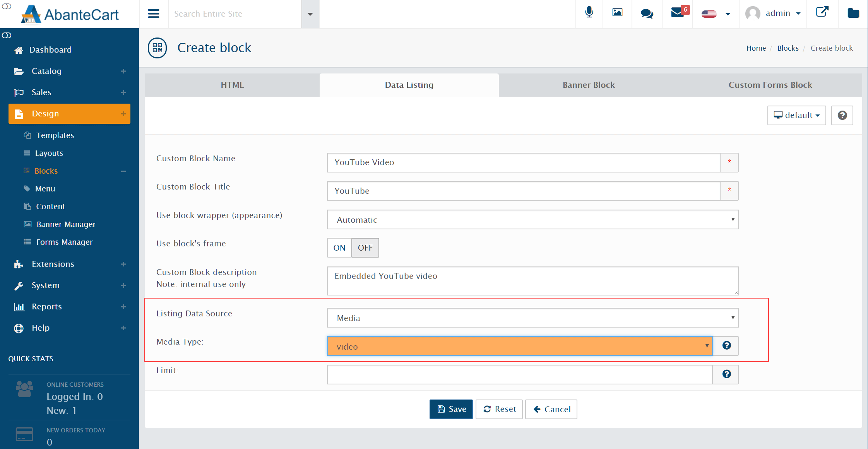The image size is (868, 449).
Task: Click the Help lifebuoy icon
Action: 19,328
